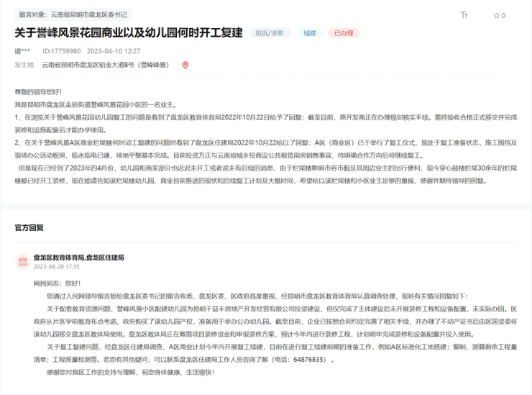Click the post timestamp 2023-04-10 12:27
The height and width of the screenshot is (395, 532).
click(x=114, y=51)
